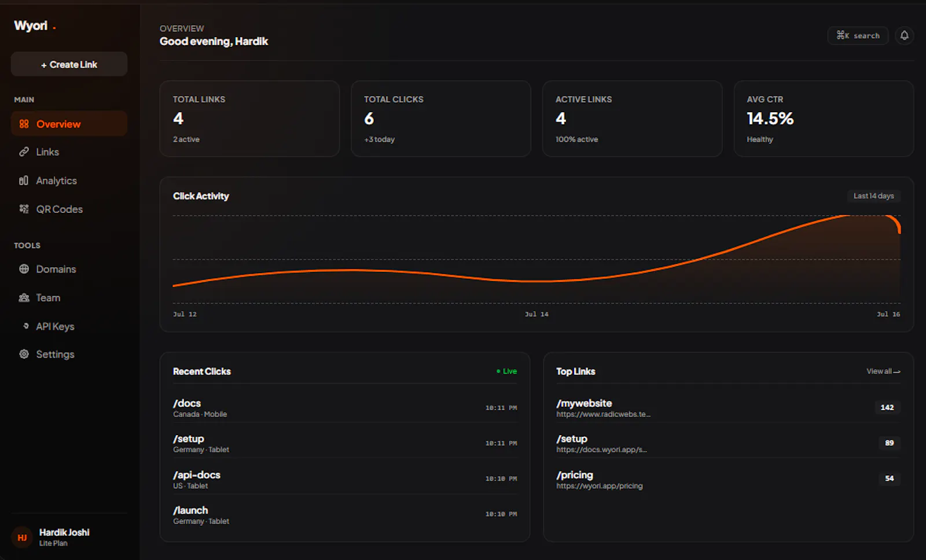Click the HJ user avatar
This screenshot has height=560, width=926.
pos(22,537)
